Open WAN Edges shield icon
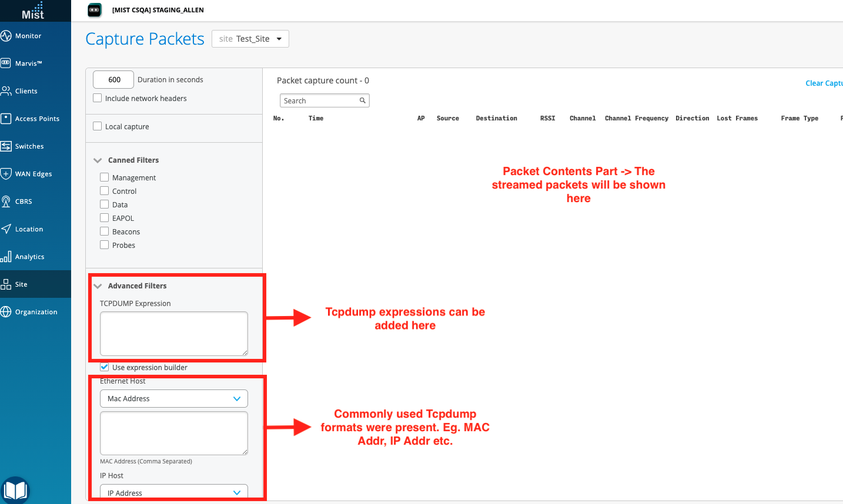The height and width of the screenshot is (504, 843). point(6,174)
